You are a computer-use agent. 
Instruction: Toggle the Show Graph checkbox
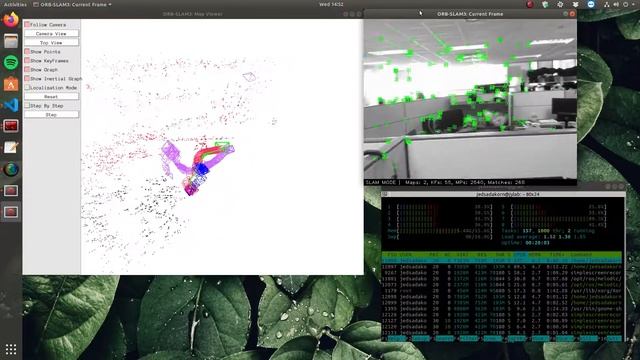pyautogui.click(x=27, y=69)
